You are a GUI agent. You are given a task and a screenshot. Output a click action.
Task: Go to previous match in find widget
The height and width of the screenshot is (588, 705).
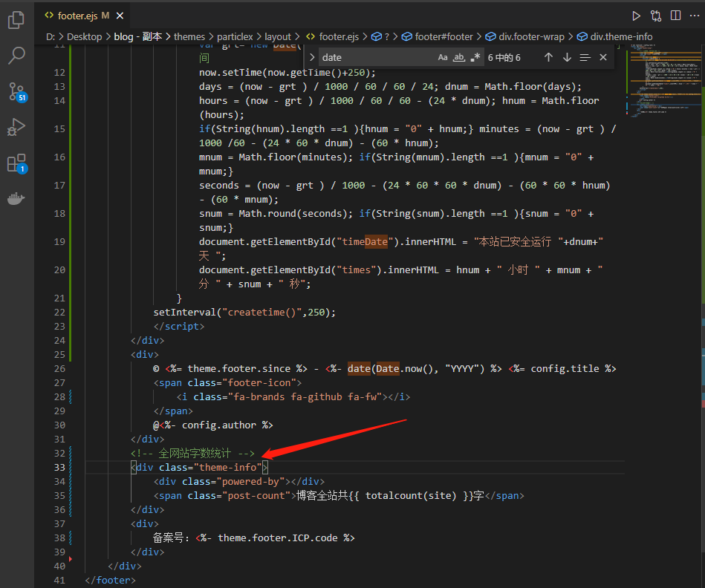tap(548, 57)
